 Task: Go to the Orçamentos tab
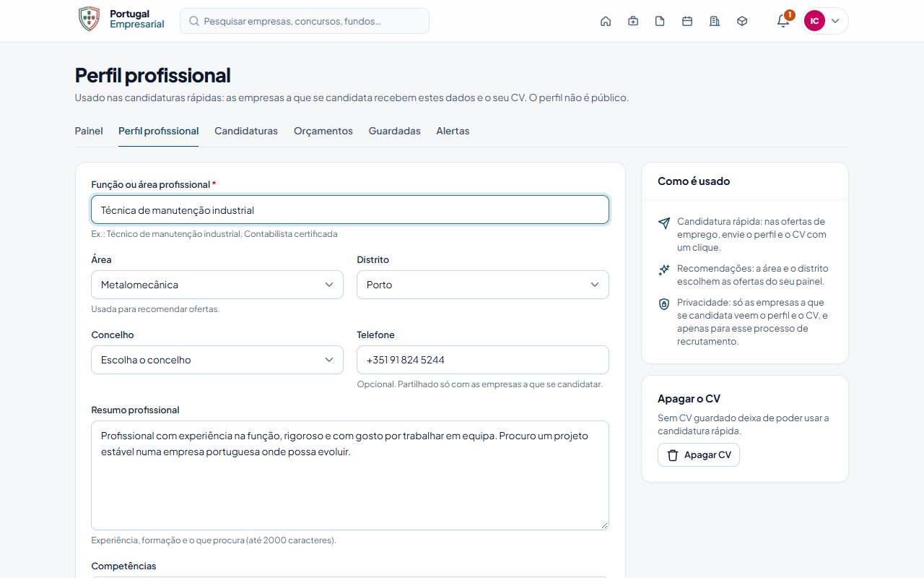click(323, 131)
